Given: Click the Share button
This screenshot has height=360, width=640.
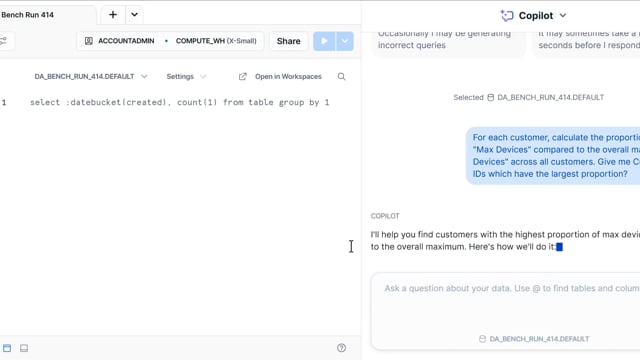Looking at the screenshot, I should tap(289, 41).
